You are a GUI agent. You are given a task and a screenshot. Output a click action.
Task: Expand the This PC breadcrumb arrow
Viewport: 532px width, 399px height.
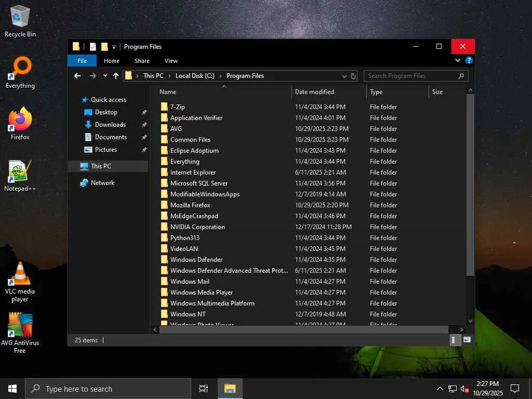point(169,76)
